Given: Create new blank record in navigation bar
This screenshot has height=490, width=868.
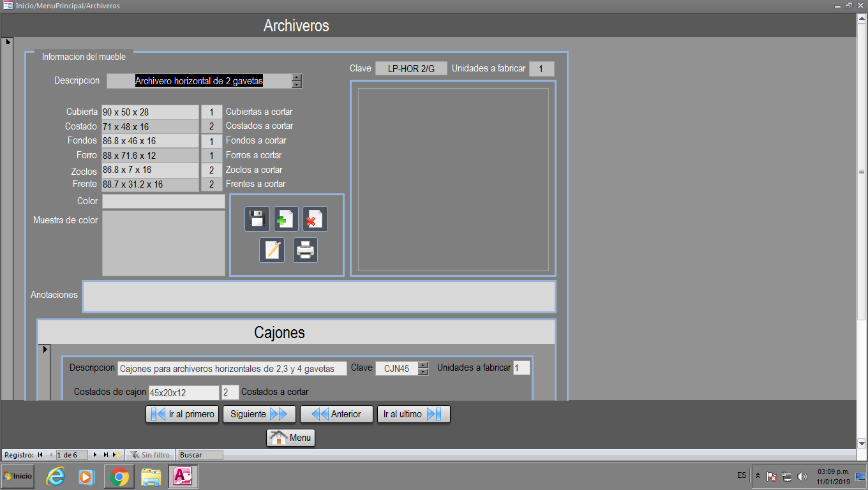Looking at the screenshot, I should 117,455.
